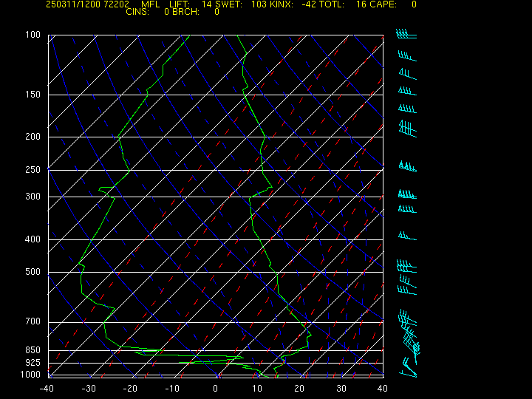Click the positive 20 temperature axis label
Image resolution: width=532 pixels, height=399 pixels.
(x=299, y=389)
